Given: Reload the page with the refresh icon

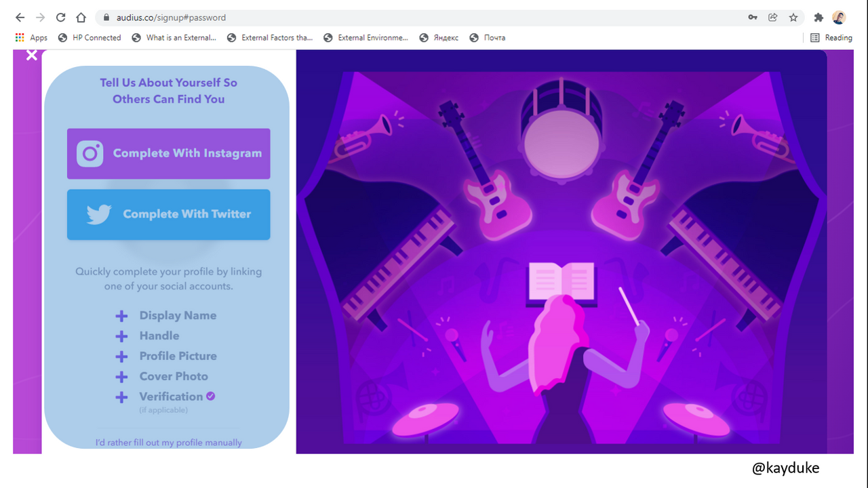Looking at the screenshot, I should [x=61, y=18].
